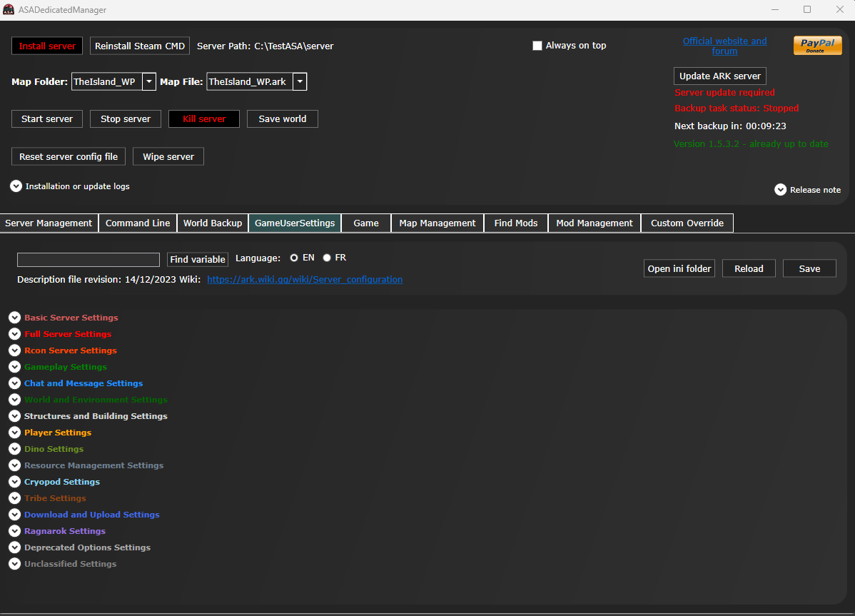Click the Find variable search field
The width and height of the screenshot is (855, 616).
pyautogui.click(x=88, y=260)
